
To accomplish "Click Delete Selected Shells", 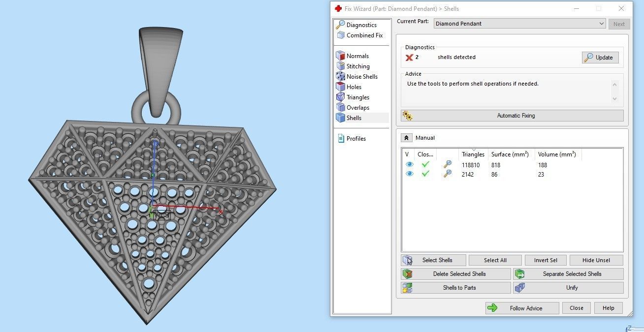I will click(x=456, y=274).
